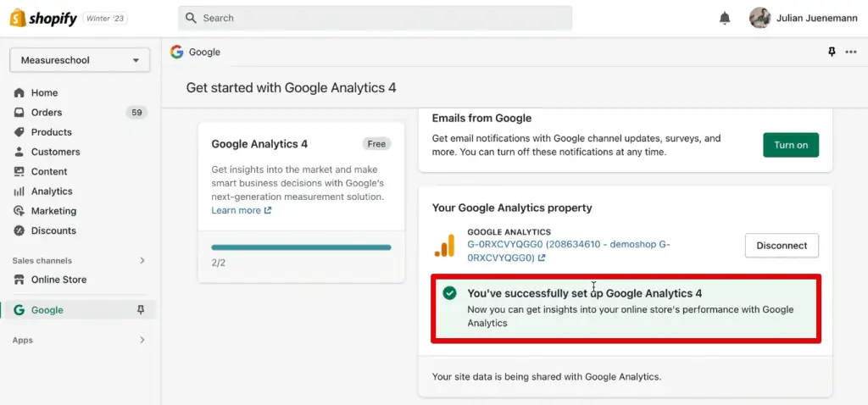Click the Shopify logo in header
Viewport: 868px width, 405px height.
[x=43, y=18]
